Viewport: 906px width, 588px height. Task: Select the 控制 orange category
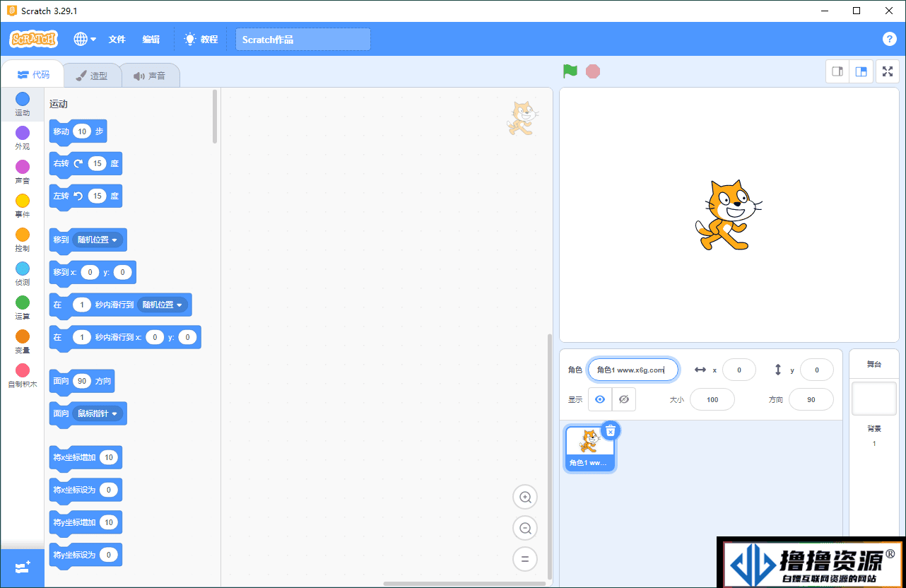23,239
